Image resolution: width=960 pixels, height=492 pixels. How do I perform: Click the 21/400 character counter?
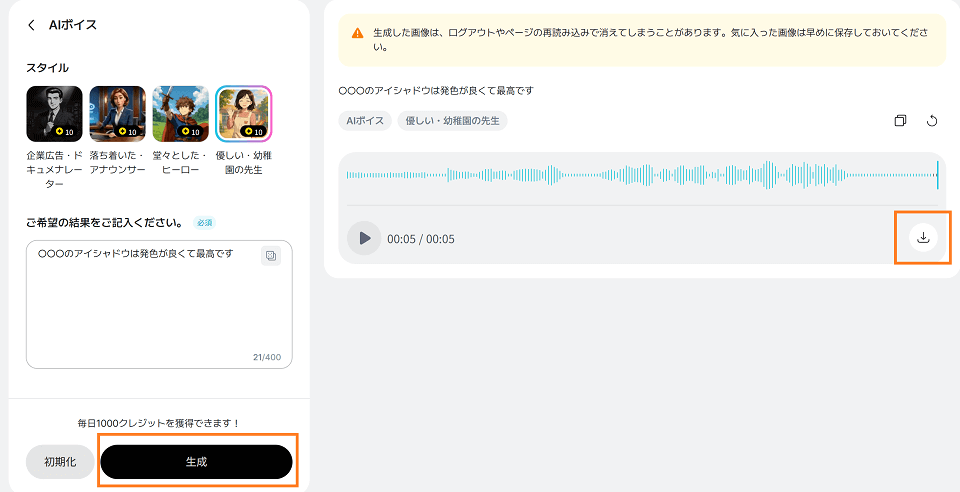[x=267, y=357]
